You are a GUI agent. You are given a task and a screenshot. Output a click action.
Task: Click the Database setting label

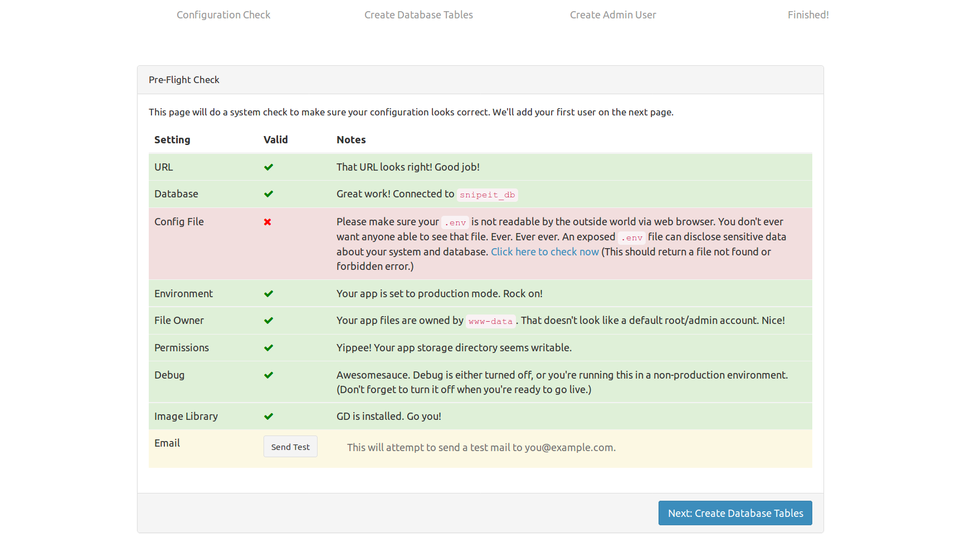(176, 194)
